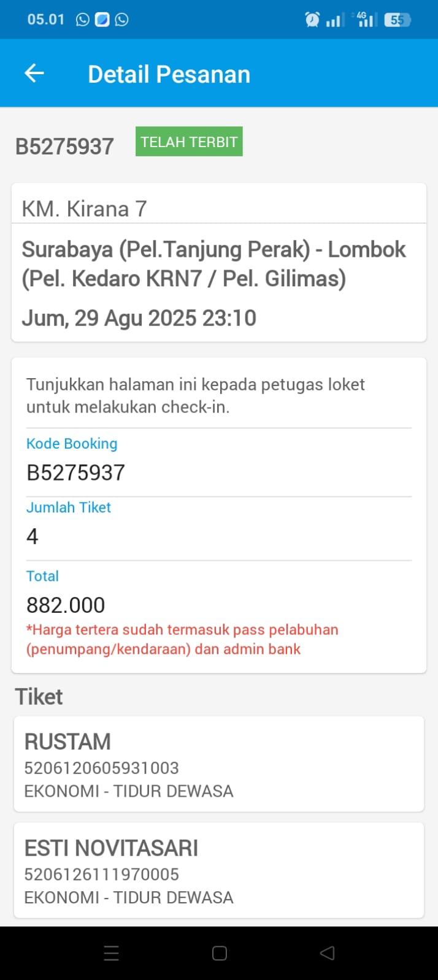Tap the KM. Kirana 7 ship name
438x980 pixels.
(84, 209)
